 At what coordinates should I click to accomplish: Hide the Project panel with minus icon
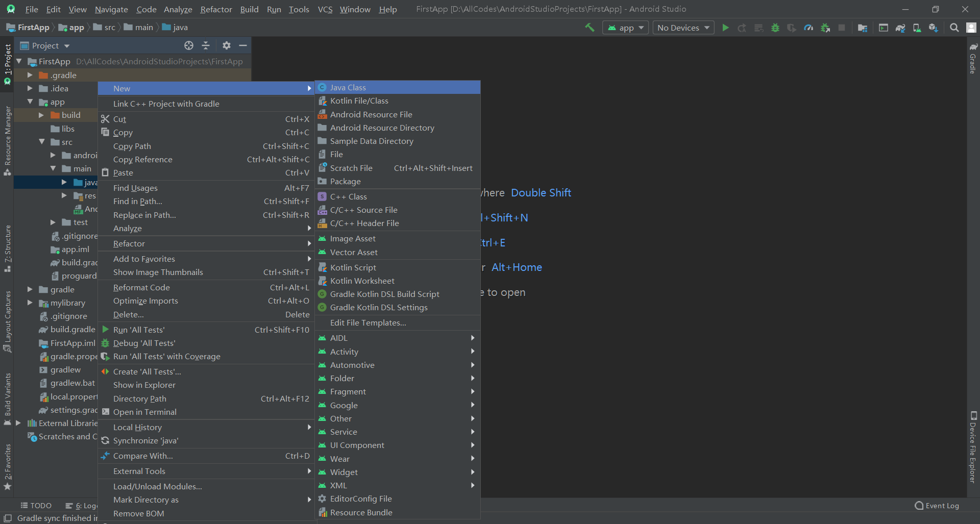[x=243, y=45]
